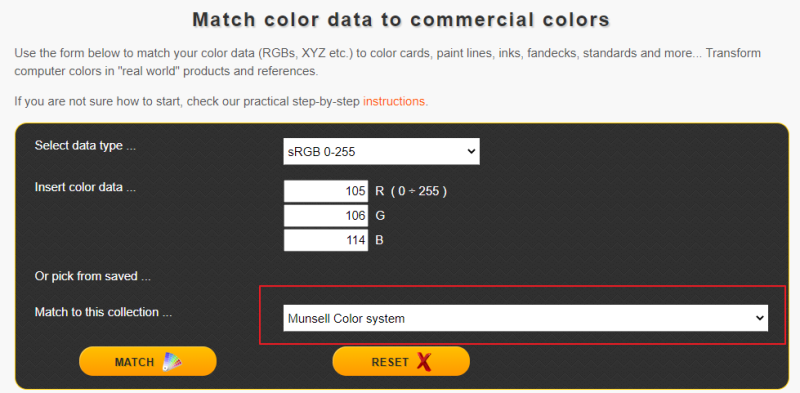This screenshot has width=800, height=393.
Task: Click the 'B' channel label
Action: [x=379, y=240]
